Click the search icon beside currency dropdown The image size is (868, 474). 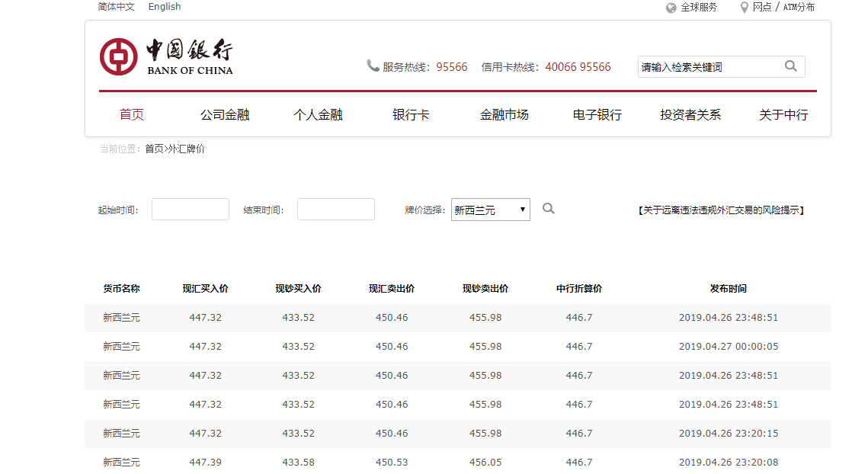coord(548,209)
